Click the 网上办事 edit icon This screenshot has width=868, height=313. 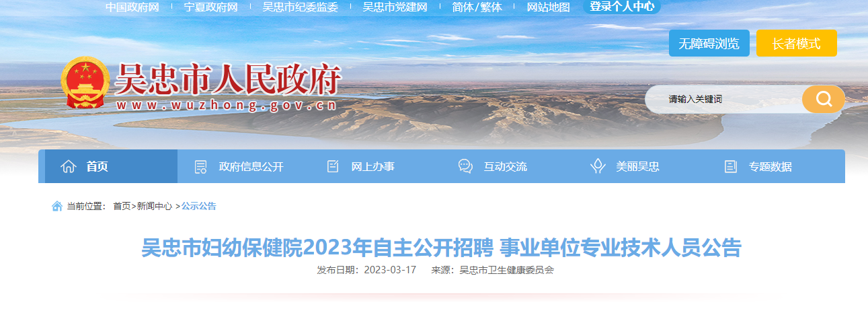333,167
